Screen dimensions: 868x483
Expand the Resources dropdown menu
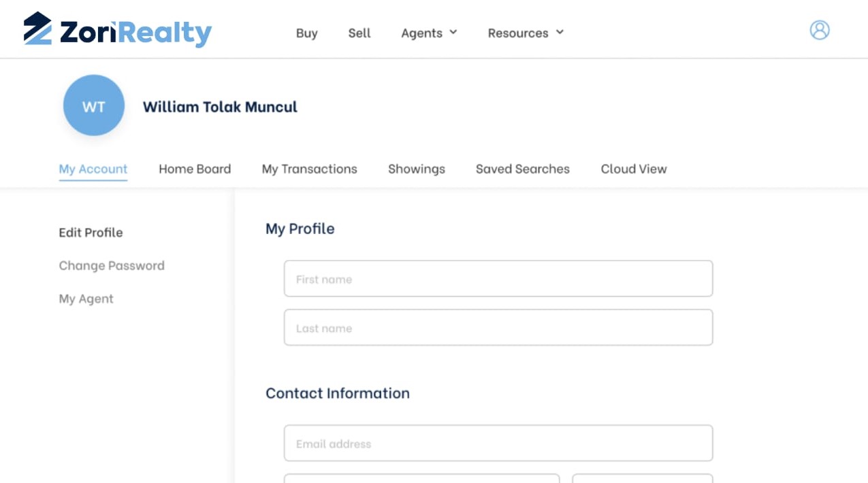pyautogui.click(x=526, y=33)
